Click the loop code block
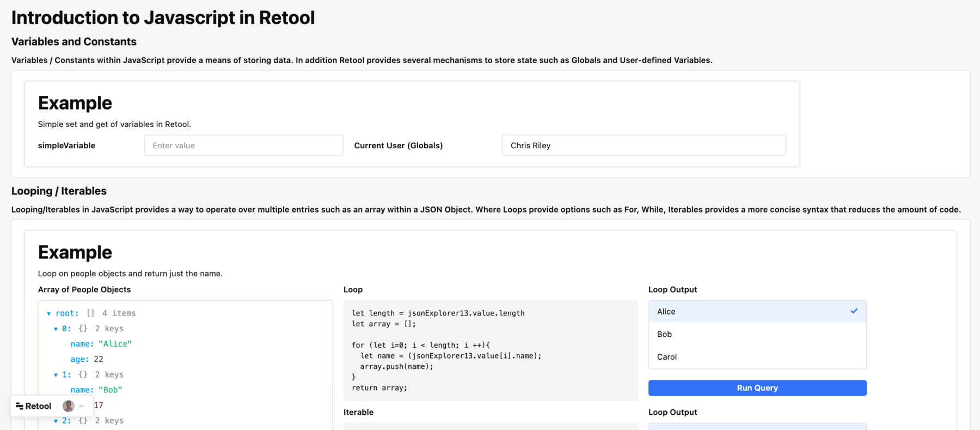 (x=491, y=350)
